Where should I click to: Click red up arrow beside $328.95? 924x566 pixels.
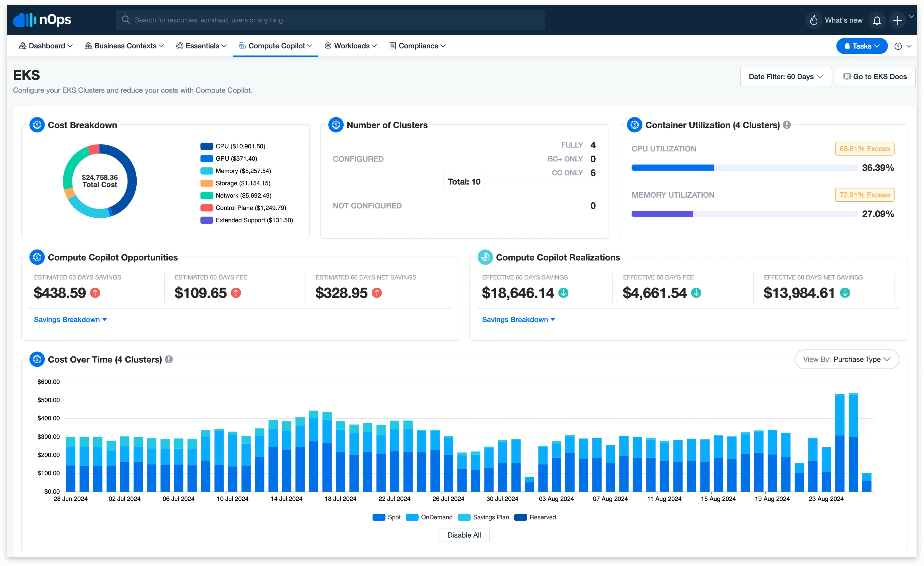pyautogui.click(x=377, y=293)
